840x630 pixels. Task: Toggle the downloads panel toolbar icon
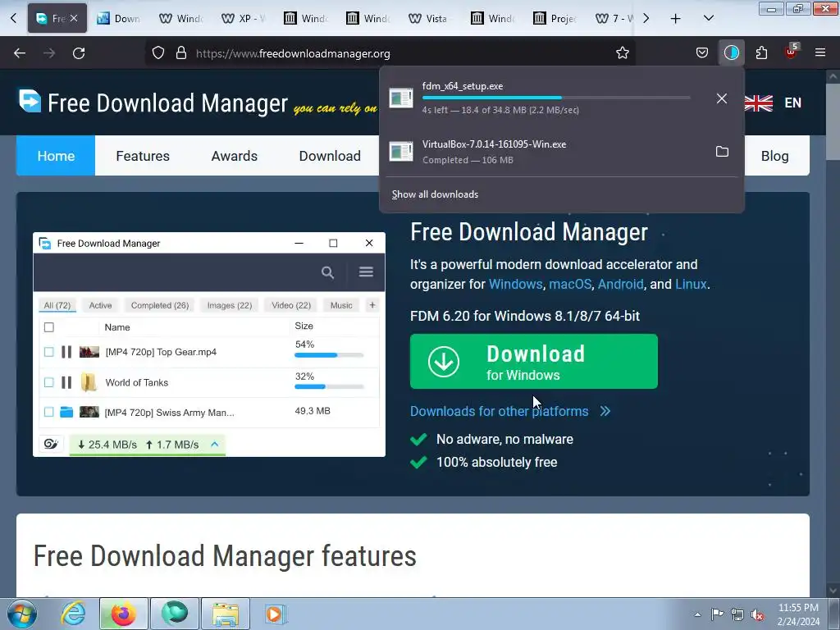731,53
